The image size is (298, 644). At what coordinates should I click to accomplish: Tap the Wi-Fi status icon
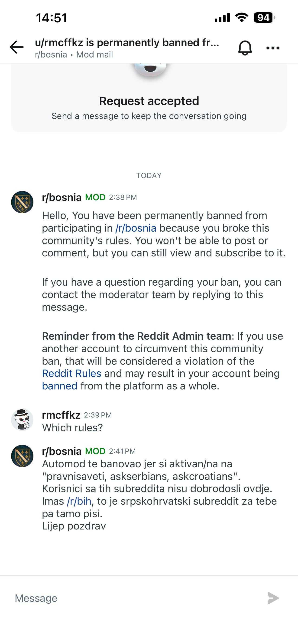241,17
